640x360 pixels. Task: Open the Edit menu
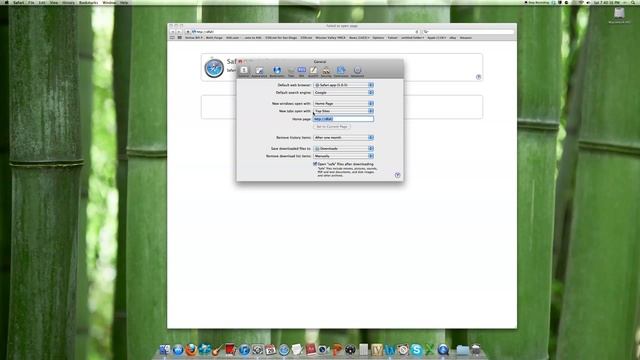pos(42,2)
